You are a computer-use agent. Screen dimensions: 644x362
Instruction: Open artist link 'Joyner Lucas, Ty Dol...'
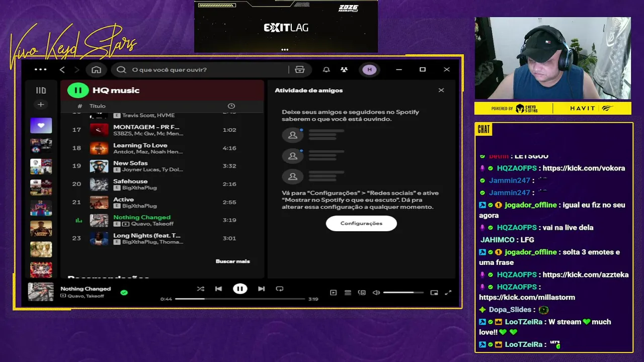152,170
